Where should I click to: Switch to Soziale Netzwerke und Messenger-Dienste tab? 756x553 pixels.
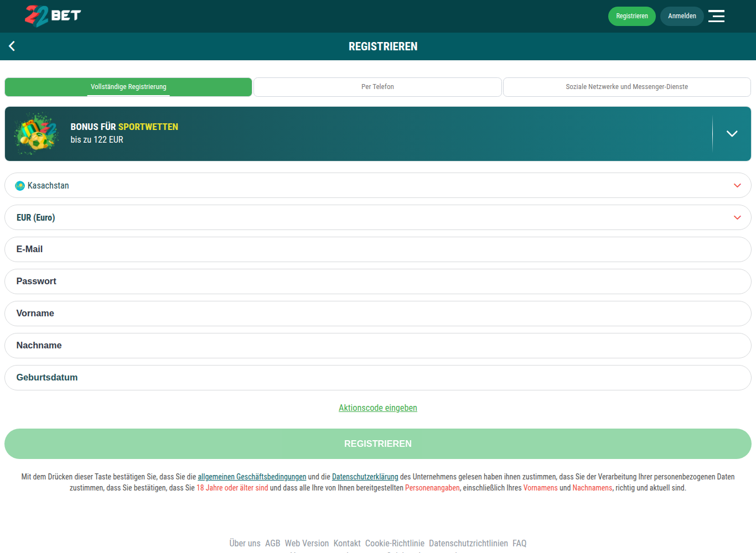coord(627,87)
